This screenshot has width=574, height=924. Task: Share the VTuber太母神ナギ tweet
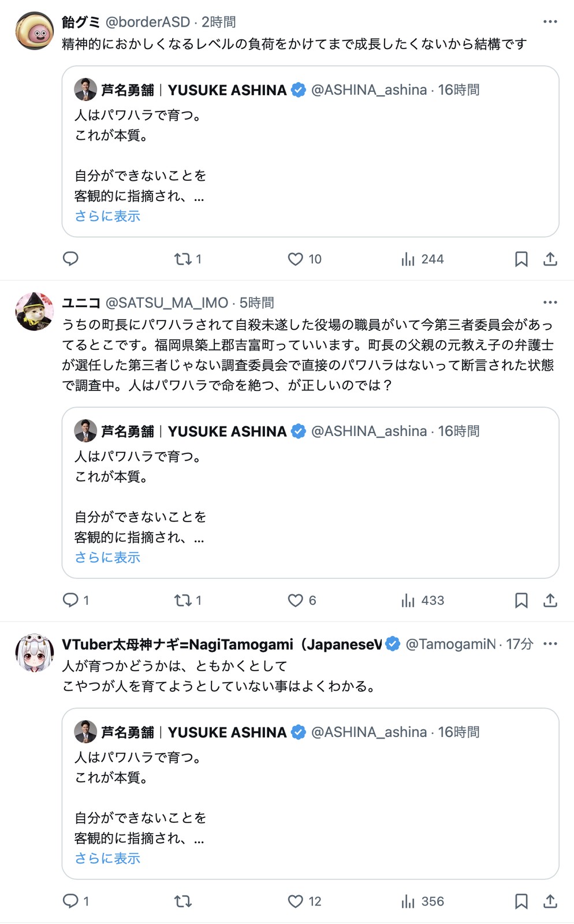550,901
